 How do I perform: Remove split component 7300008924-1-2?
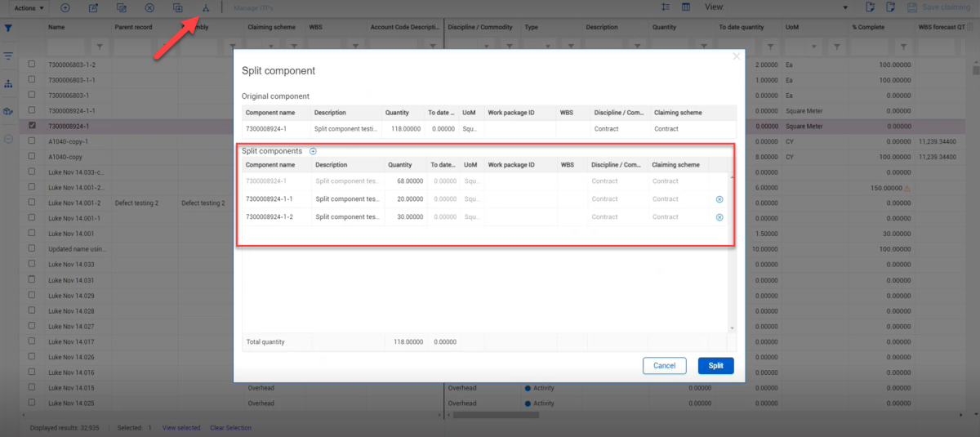click(719, 217)
